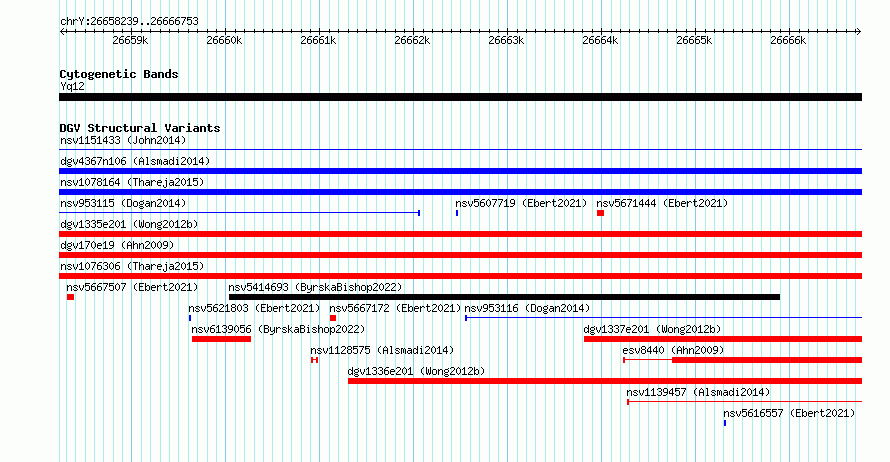Select the red nsv6139056 variant bar
Screen dimensions: 890x462
[x=221, y=339]
